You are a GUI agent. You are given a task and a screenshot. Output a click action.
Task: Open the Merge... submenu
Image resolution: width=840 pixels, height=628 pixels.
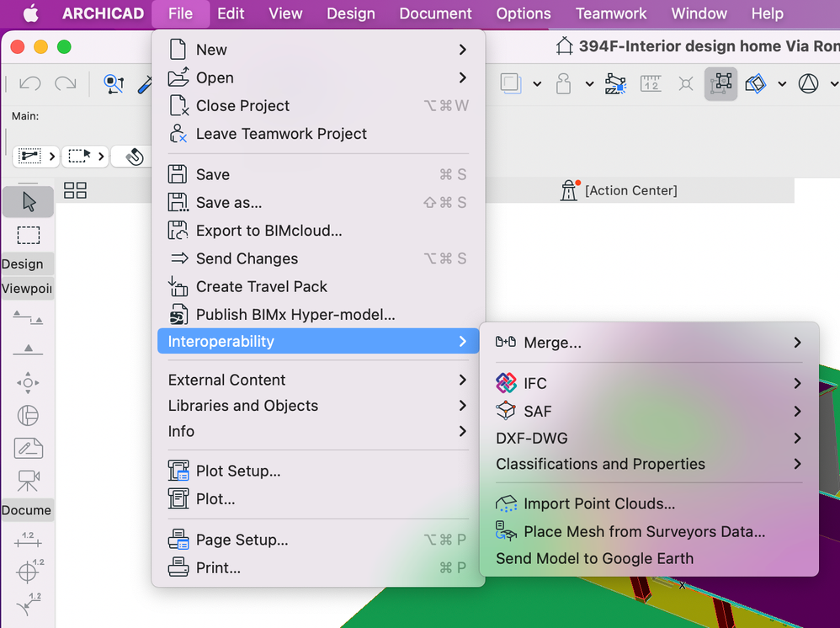649,343
